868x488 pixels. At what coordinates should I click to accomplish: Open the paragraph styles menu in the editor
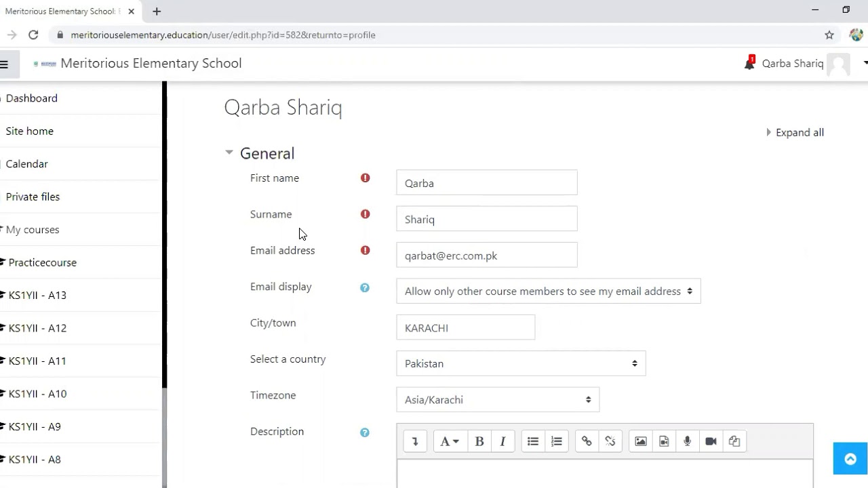click(450, 441)
